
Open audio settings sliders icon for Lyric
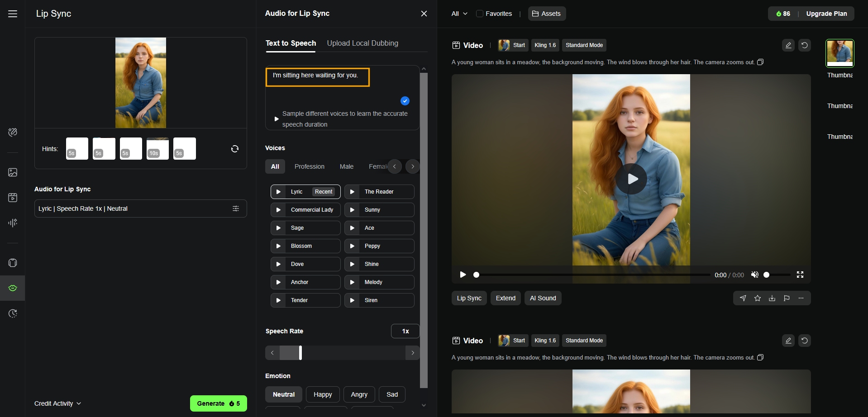coord(236,208)
